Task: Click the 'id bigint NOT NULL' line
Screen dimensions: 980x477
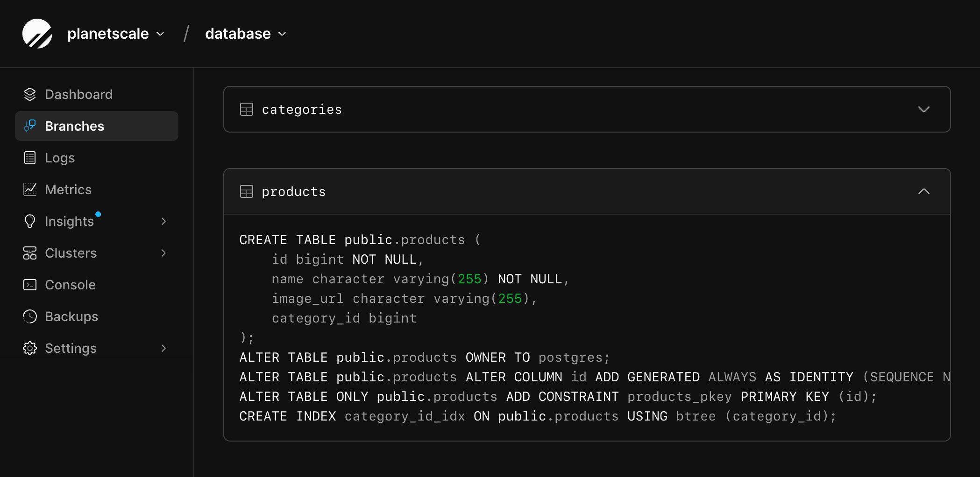Action: point(348,260)
